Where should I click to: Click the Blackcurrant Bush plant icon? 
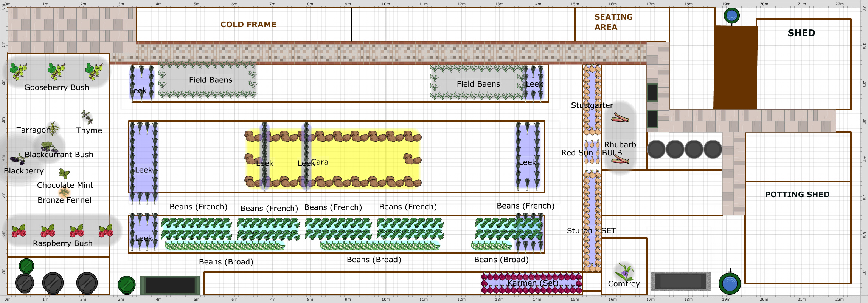[x=49, y=147]
